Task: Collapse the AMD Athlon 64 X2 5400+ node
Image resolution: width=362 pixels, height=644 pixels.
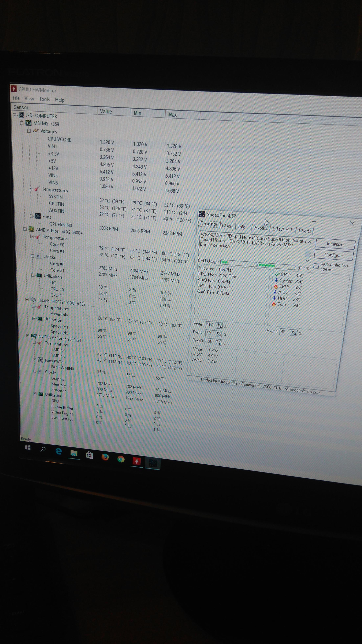Action: point(25,229)
